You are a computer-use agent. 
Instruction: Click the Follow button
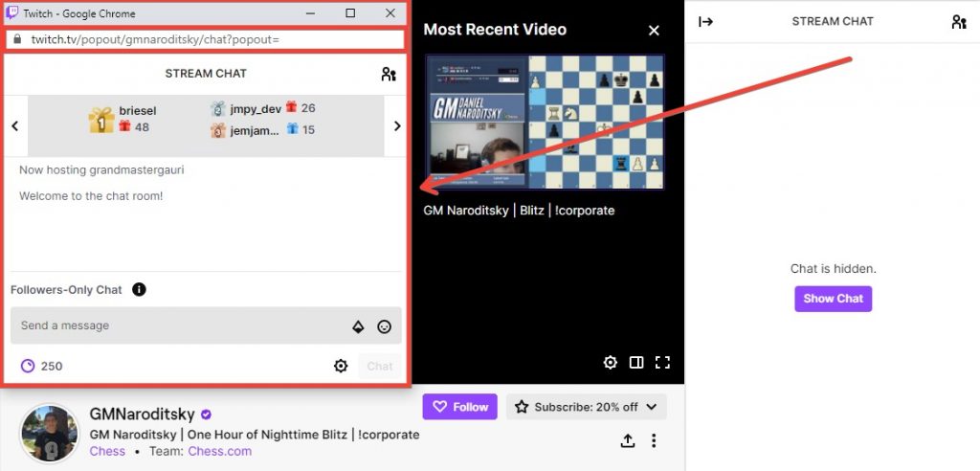point(460,407)
